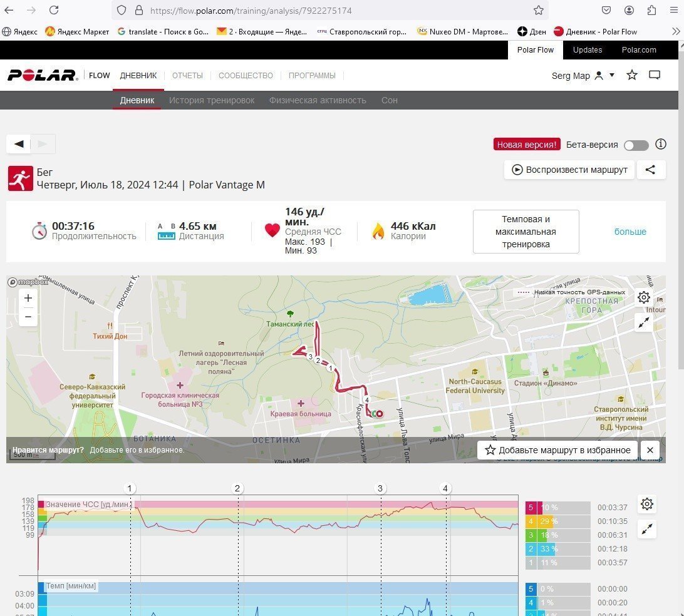Open СООБЩЕСТВО main menu item
The width and height of the screenshot is (684, 616).
tap(246, 75)
